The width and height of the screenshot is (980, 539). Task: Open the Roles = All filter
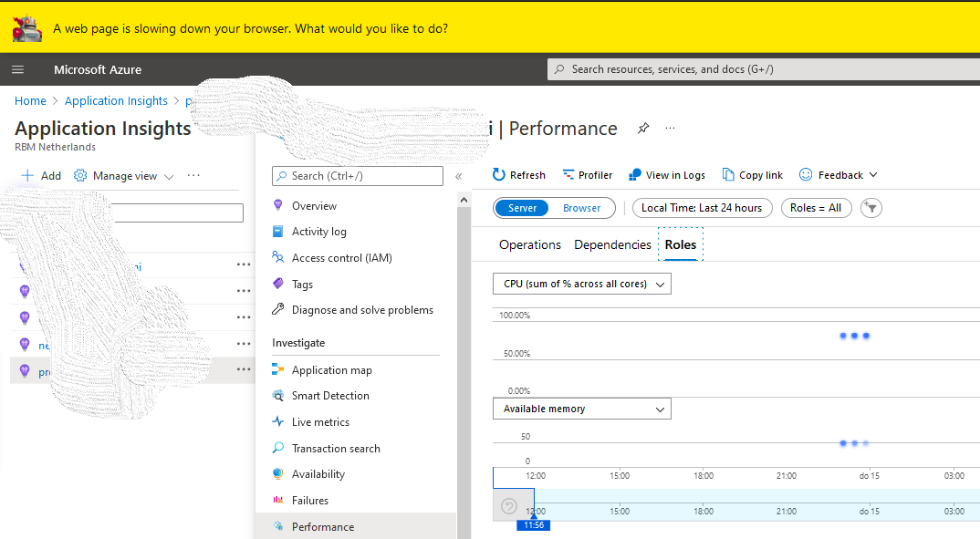click(x=816, y=208)
